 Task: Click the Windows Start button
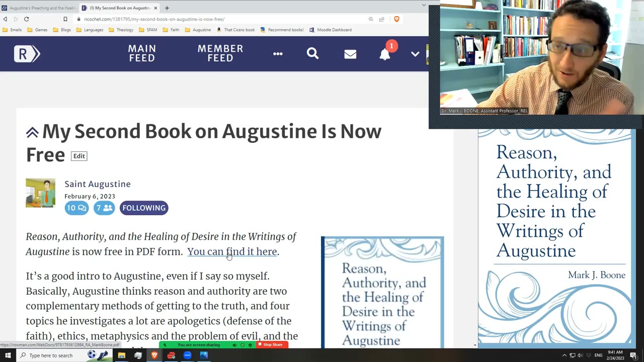coord(8,355)
